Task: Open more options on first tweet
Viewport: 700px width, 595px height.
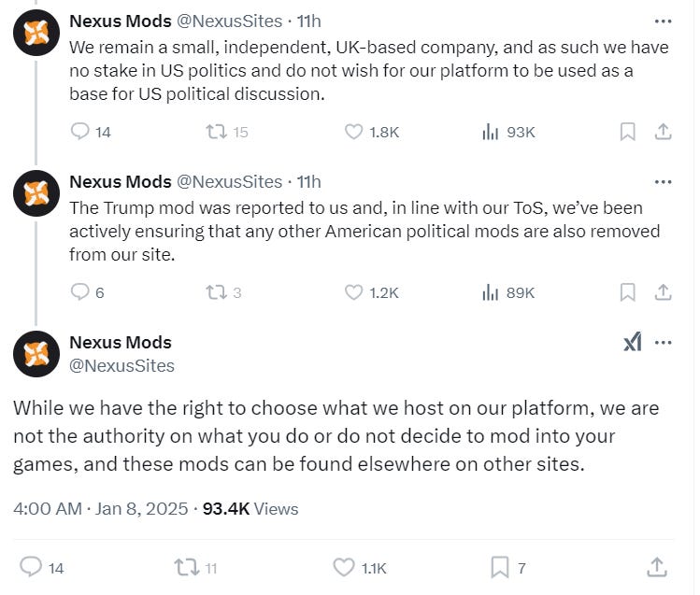Action: point(663,21)
